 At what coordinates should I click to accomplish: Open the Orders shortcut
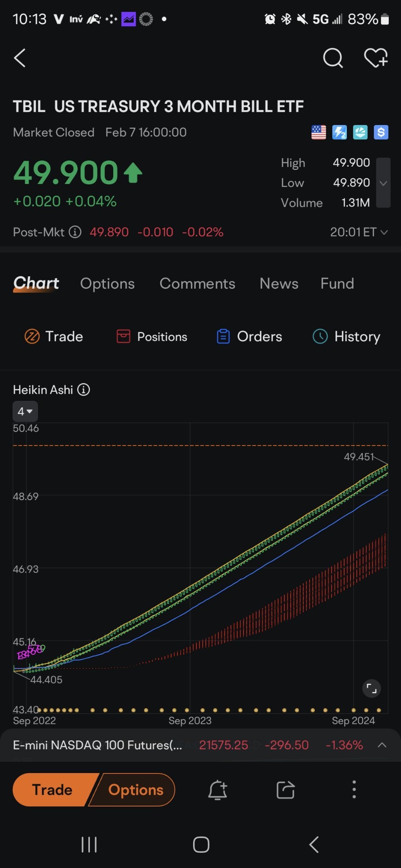(x=250, y=337)
